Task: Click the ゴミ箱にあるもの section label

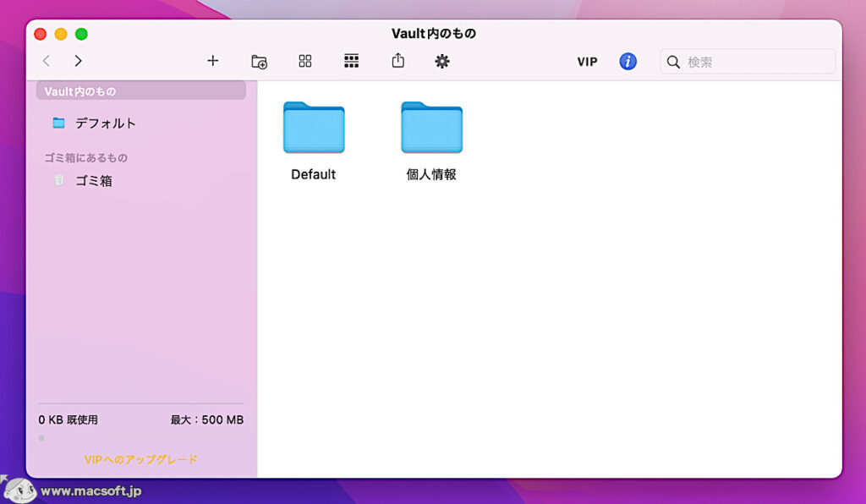Action: coord(85,158)
